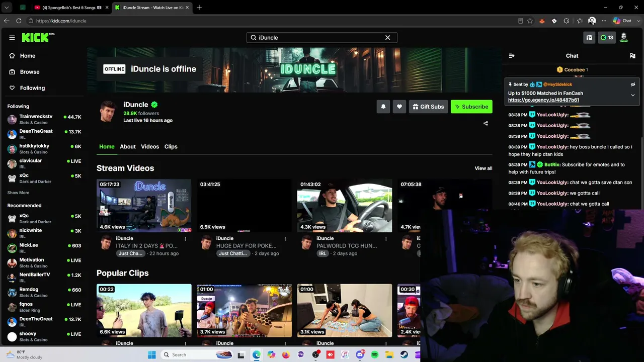Open a new browser tab
This screenshot has height=362, width=644.
tap(199, 8)
